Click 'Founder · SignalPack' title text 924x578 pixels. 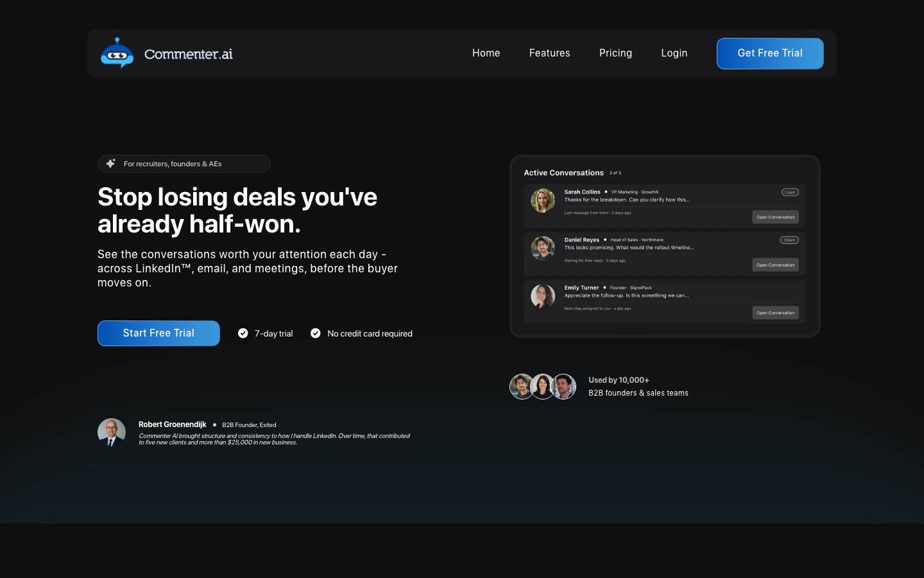631,288
